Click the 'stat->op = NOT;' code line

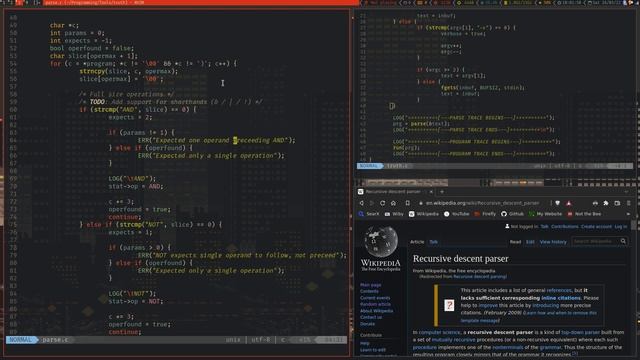[136, 301]
